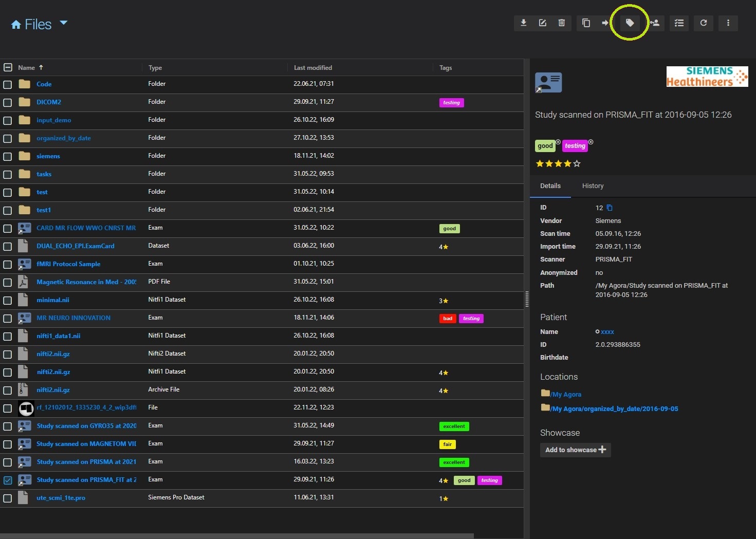
Task: Click the edit/rename pencil icon
Action: click(542, 23)
